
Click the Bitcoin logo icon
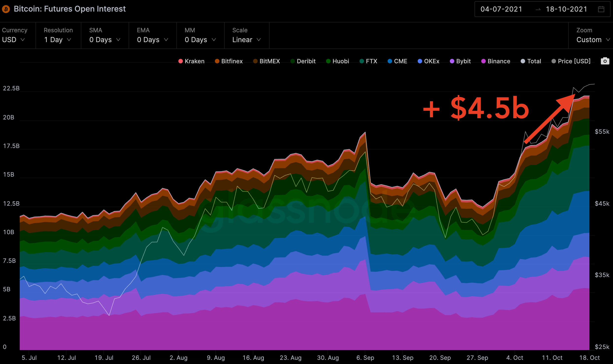pyautogui.click(x=6, y=9)
